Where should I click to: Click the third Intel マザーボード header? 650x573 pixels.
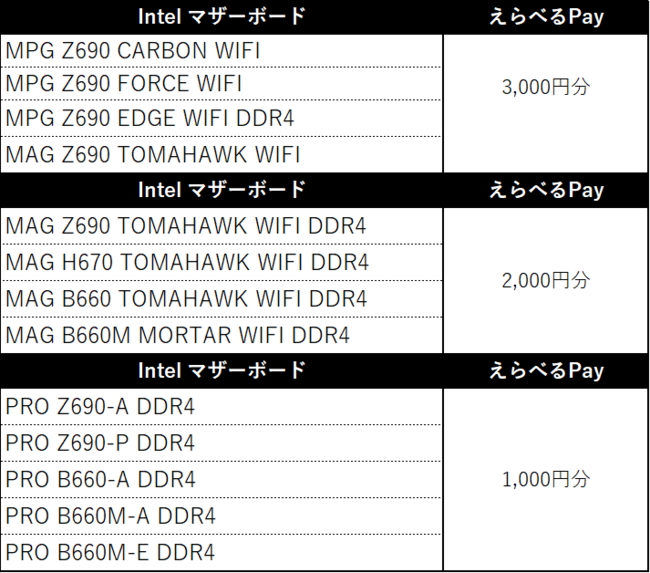[x=221, y=371]
